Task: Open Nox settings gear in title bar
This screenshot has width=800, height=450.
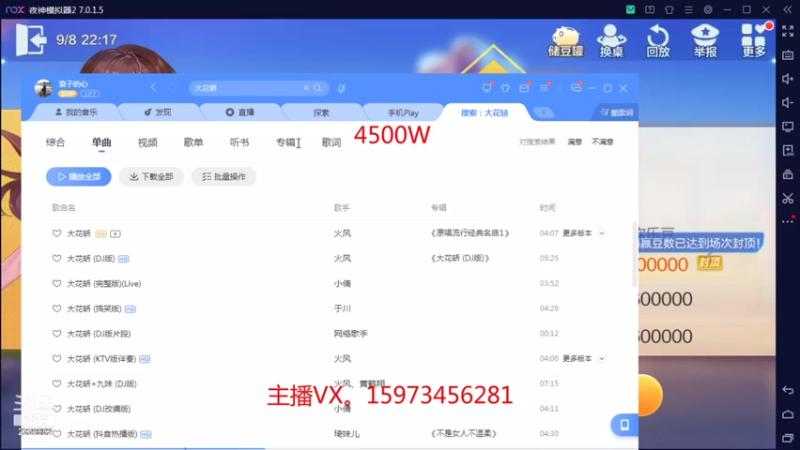Action: point(708,10)
